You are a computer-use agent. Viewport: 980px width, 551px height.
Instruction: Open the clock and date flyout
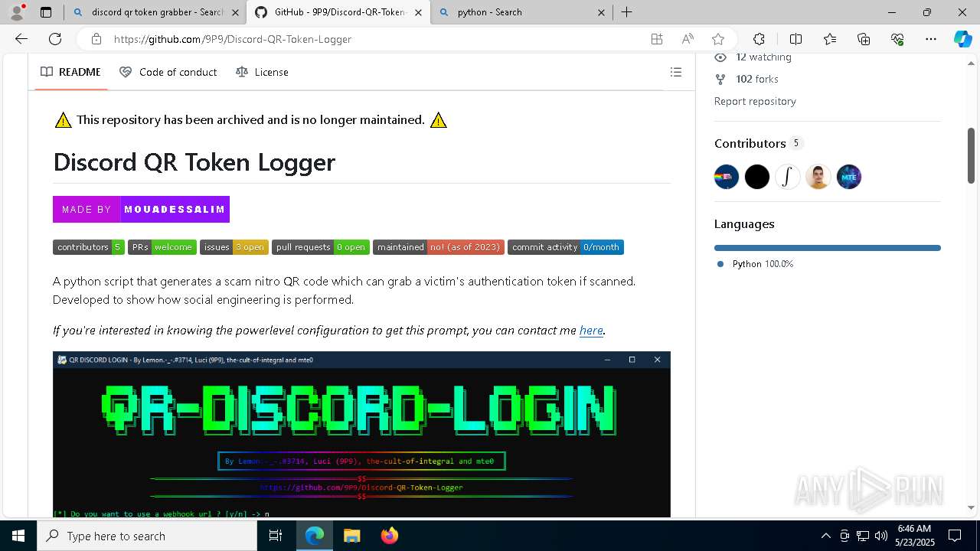[x=914, y=536]
